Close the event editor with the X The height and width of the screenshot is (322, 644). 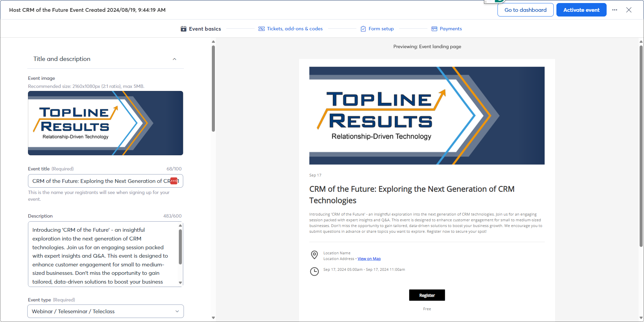629,10
